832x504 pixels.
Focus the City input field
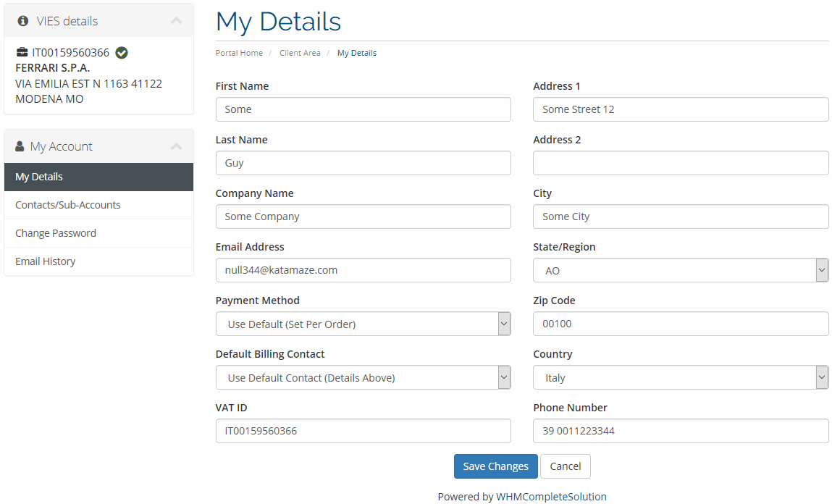coord(681,217)
